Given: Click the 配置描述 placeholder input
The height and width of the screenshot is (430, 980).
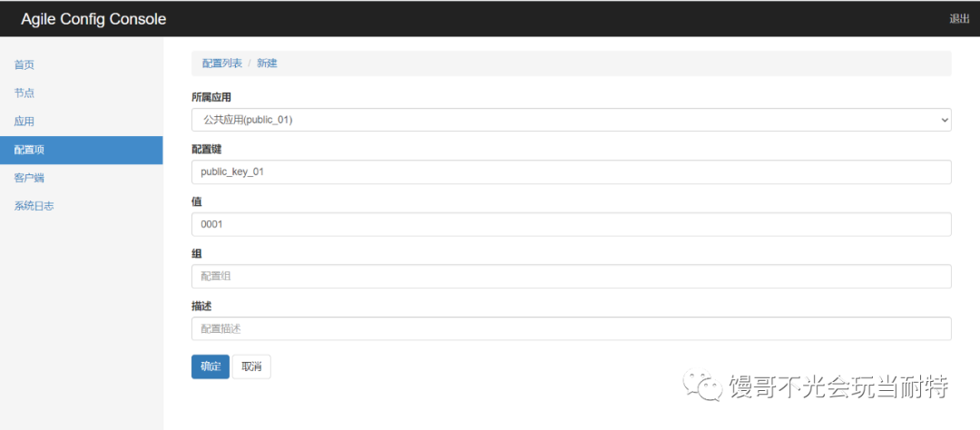Looking at the screenshot, I should coord(572,328).
